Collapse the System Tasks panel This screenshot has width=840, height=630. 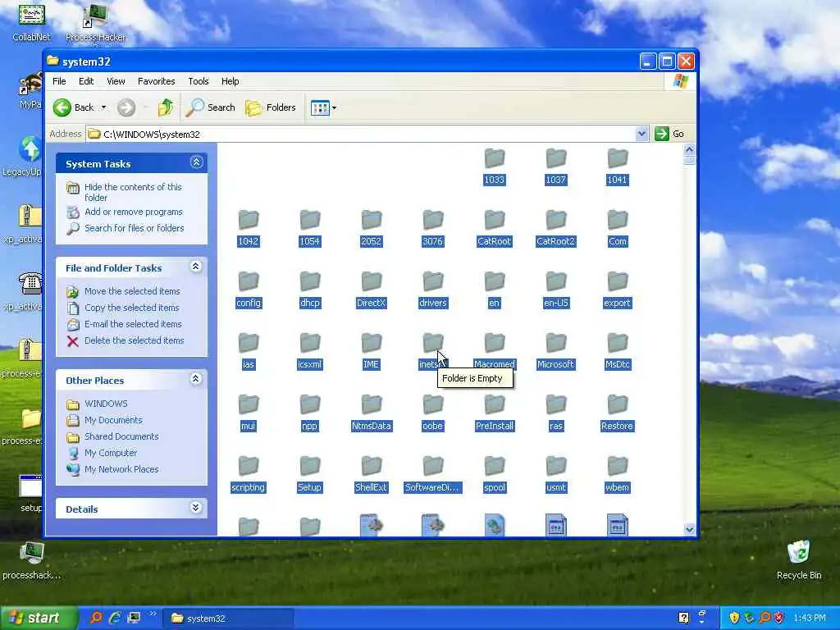point(196,163)
